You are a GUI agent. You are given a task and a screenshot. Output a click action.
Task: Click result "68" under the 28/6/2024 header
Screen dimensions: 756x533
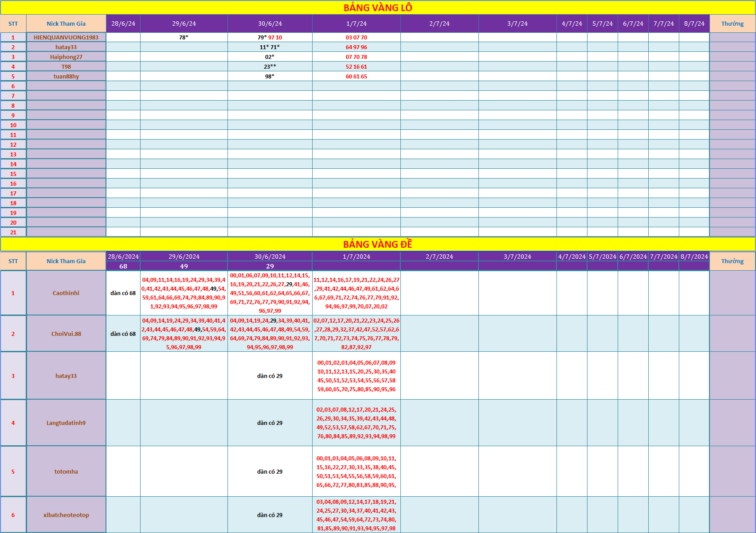pos(123,266)
